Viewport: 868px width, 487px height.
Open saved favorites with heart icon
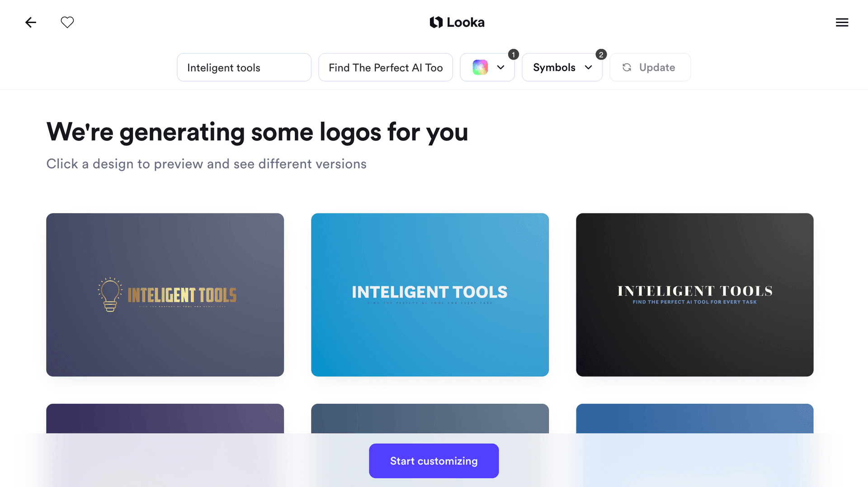67,22
